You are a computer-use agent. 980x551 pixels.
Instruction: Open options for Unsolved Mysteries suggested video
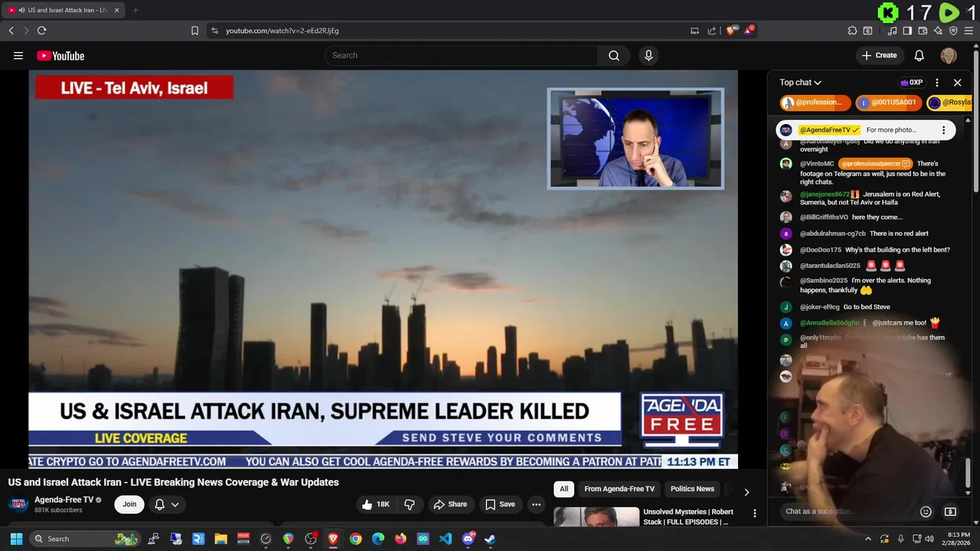754,514
